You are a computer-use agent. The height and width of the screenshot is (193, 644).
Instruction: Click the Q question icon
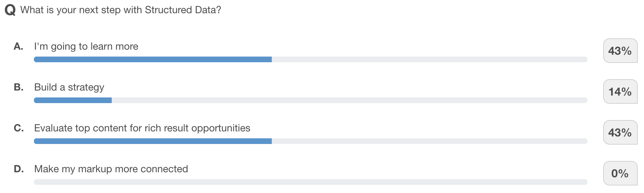(x=10, y=10)
